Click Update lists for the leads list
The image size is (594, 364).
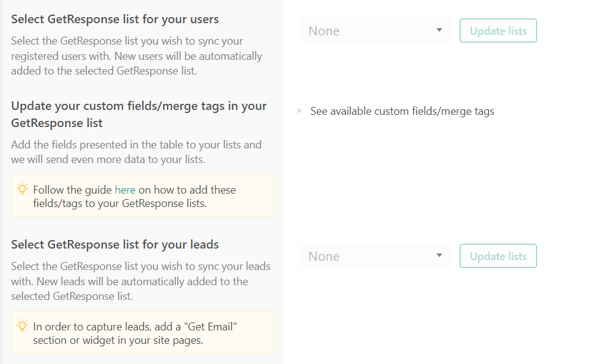pyautogui.click(x=498, y=256)
